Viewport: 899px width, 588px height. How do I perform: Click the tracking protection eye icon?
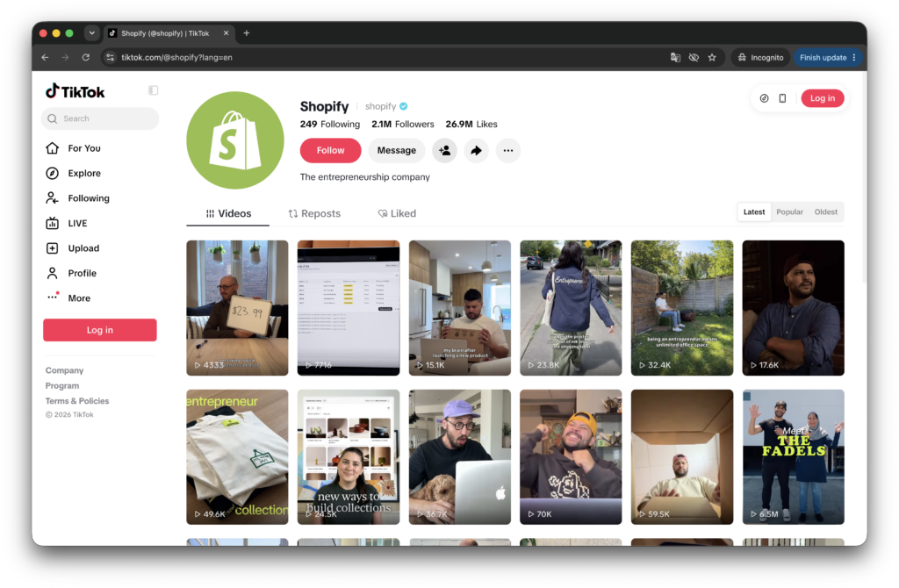694,57
